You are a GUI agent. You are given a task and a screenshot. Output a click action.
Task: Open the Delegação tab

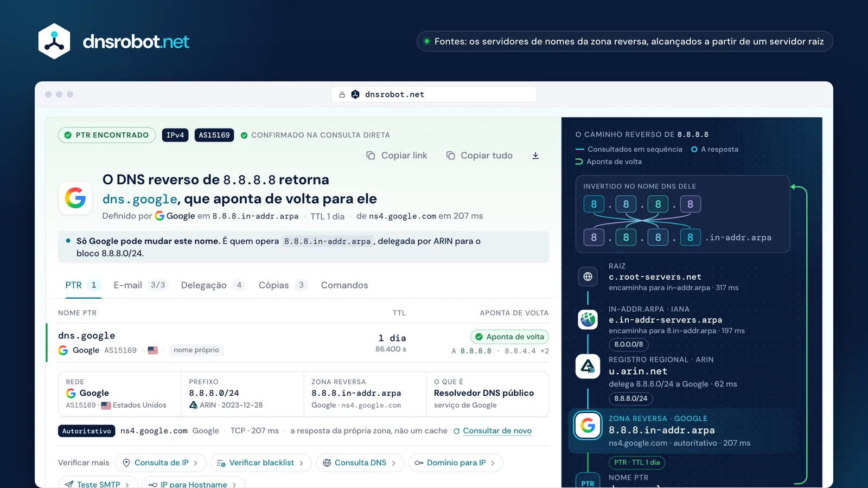pyautogui.click(x=213, y=285)
